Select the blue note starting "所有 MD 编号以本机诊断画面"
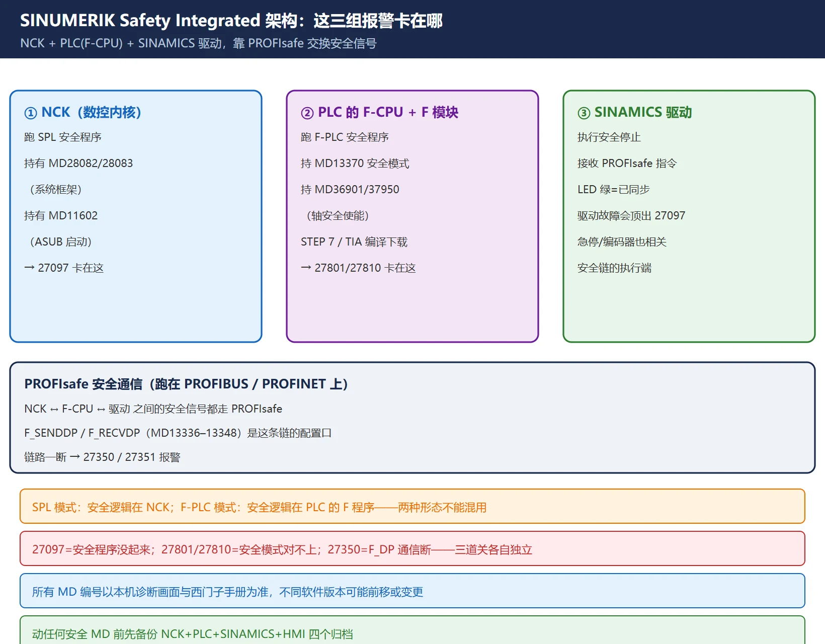The height and width of the screenshot is (644, 825). [x=412, y=591]
